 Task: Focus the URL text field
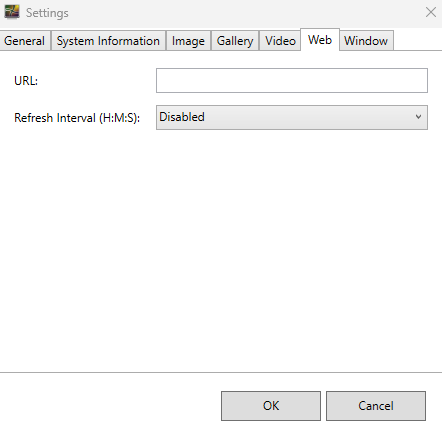(x=292, y=80)
